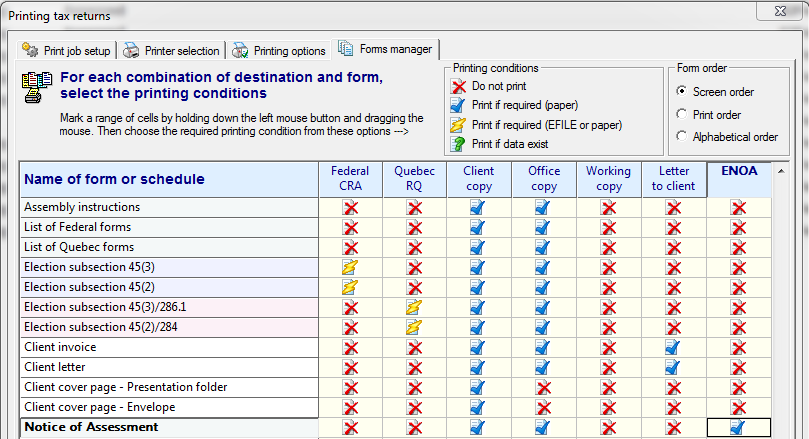Click Quebec RQ cell for Election subsection 45(3)/286.1
The image size is (809, 439).
click(x=414, y=307)
